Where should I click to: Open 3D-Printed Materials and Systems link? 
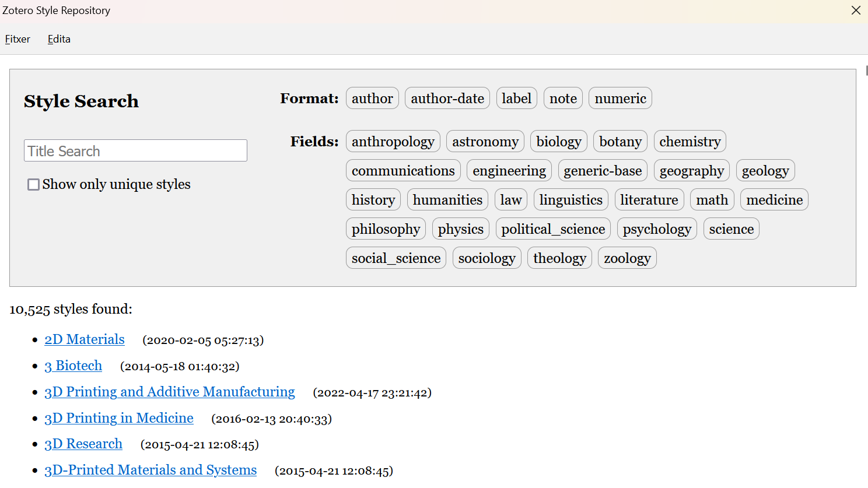[x=150, y=470]
